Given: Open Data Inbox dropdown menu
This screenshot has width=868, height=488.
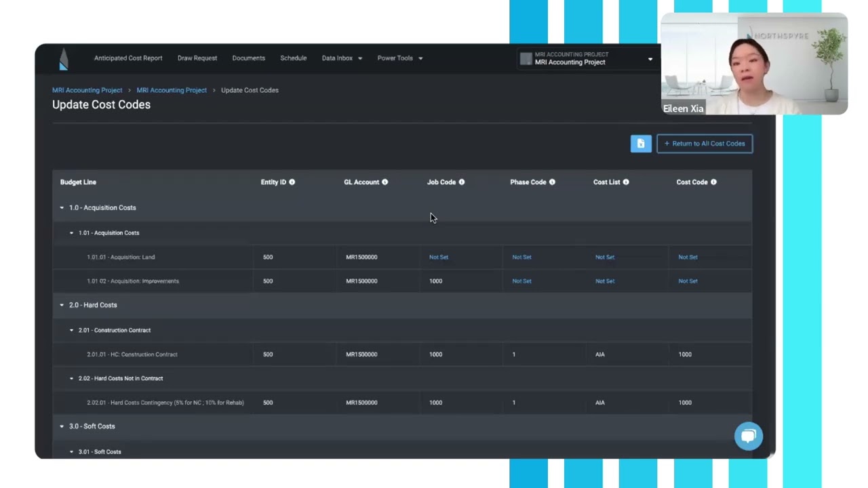Looking at the screenshot, I should point(342,58).
